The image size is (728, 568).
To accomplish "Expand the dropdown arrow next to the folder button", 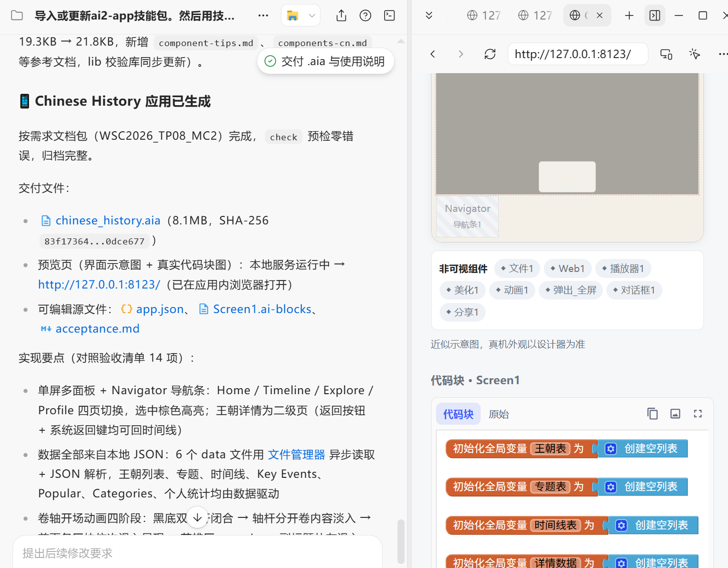I will [x=312, y=16].
